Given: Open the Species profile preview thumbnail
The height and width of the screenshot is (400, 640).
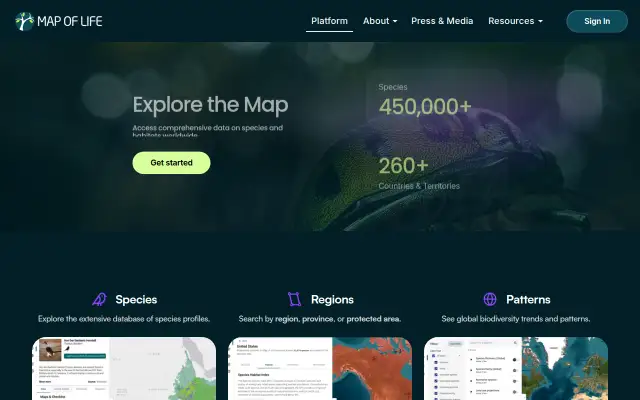Looking at the screenshot, I should pyautogui.click(x=124, y=369).
